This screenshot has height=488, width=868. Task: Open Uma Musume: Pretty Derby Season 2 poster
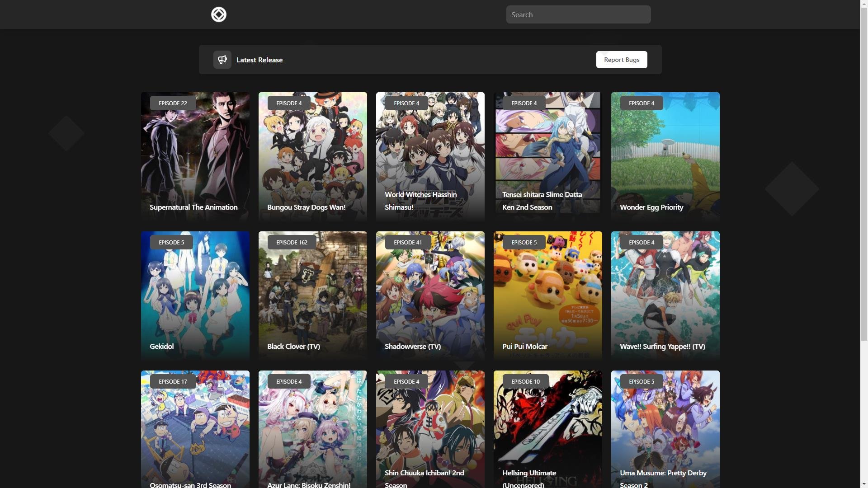click(x=665, y=429)
